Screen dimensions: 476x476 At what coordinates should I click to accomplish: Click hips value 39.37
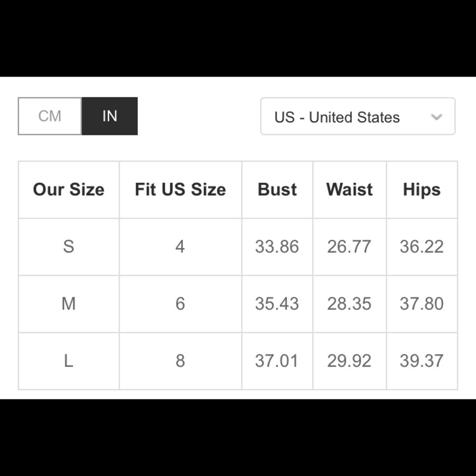(422, 361)
